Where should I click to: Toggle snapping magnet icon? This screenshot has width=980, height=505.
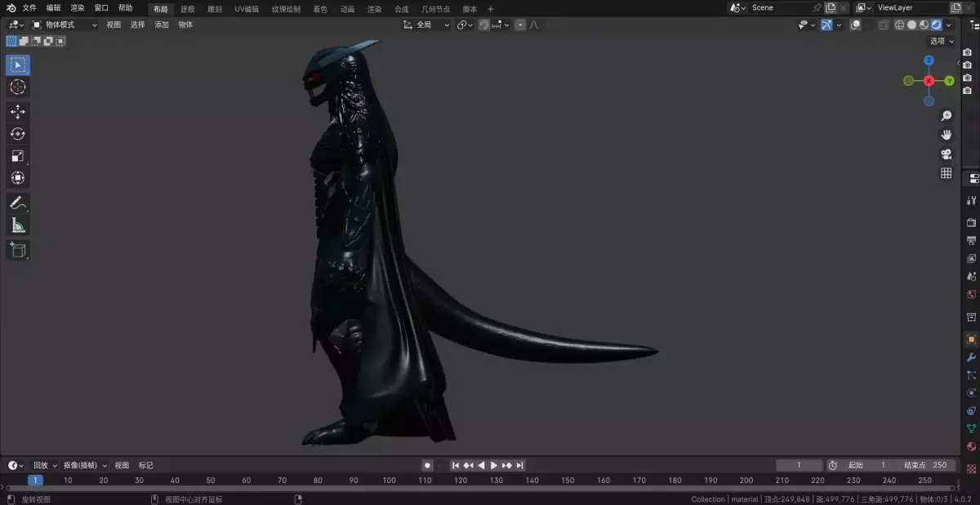pos(483,25)
